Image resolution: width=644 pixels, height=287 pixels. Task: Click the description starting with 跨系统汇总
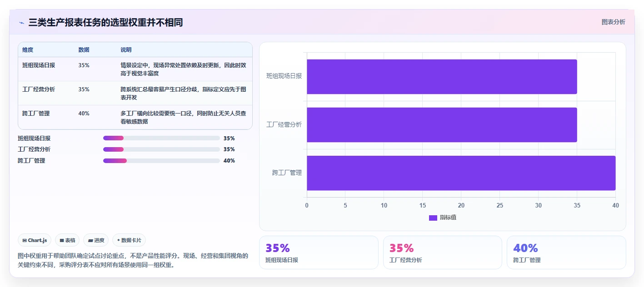[183, 93]
